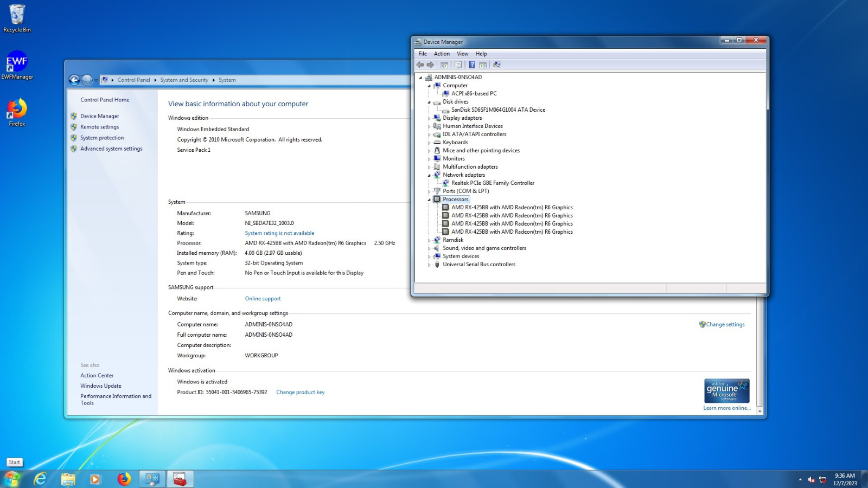
Task: Collapse the Processors node
Action: pyautogui.click(x=429, y=200)
